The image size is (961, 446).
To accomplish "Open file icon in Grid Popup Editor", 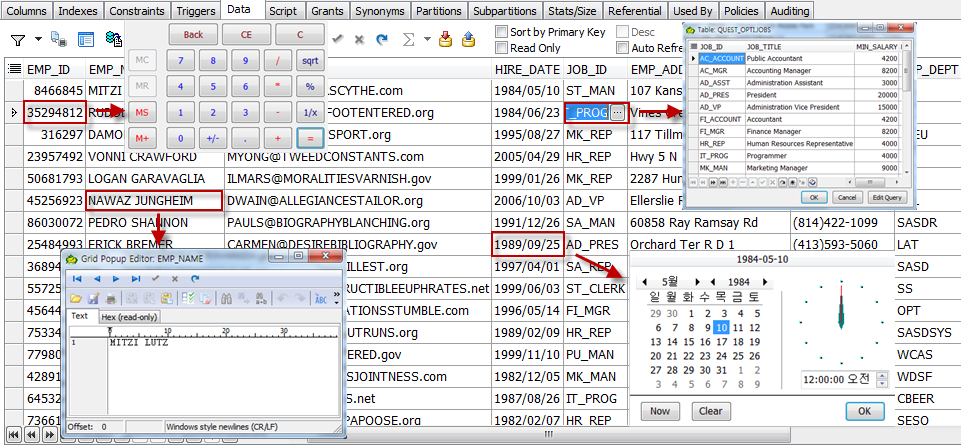I will point(76,298).
